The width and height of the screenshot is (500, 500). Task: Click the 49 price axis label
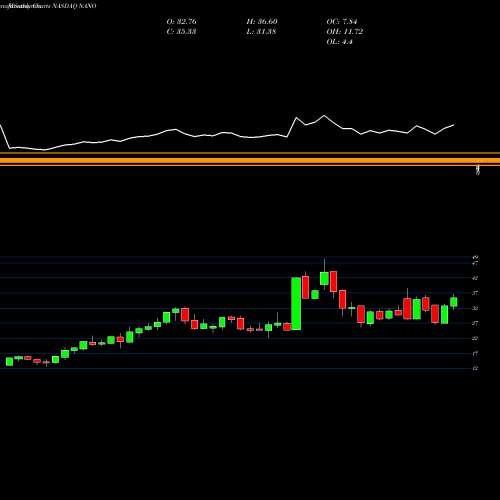(475, 257)
